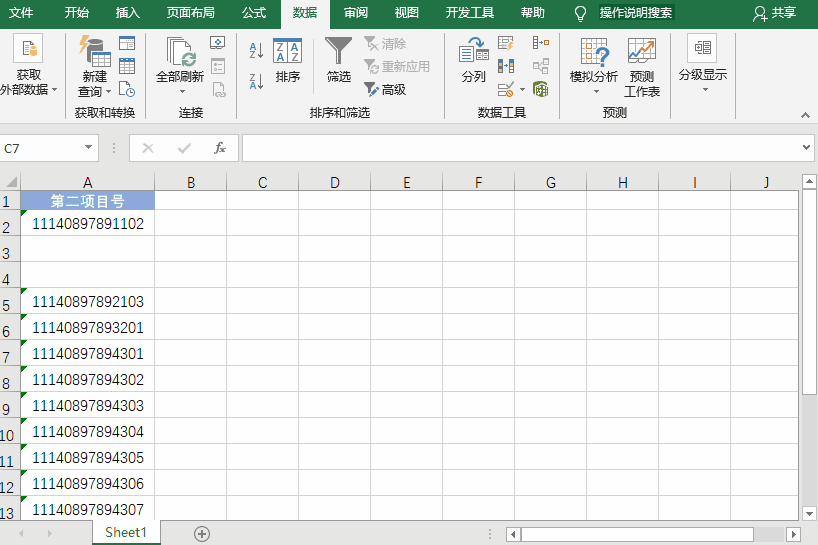Click the horizontal scrollbar left arrow
This screenshot has width=818, height=545.
point(513,534)
